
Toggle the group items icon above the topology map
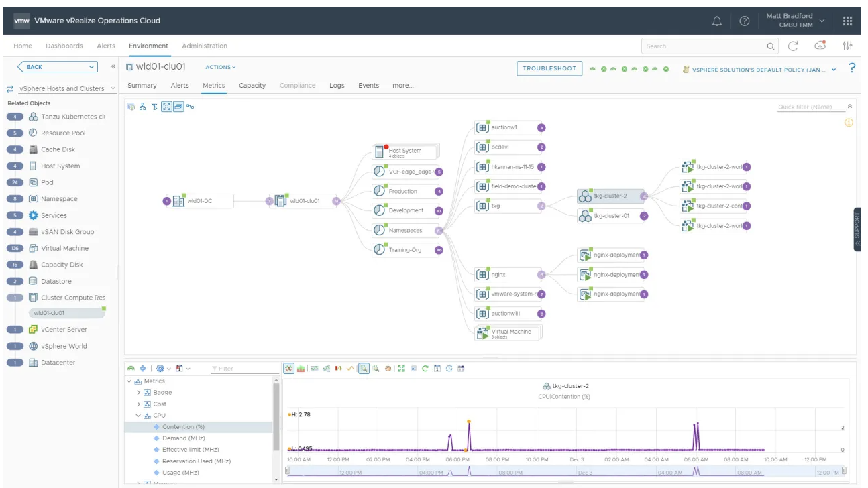[x=178, y=107]
